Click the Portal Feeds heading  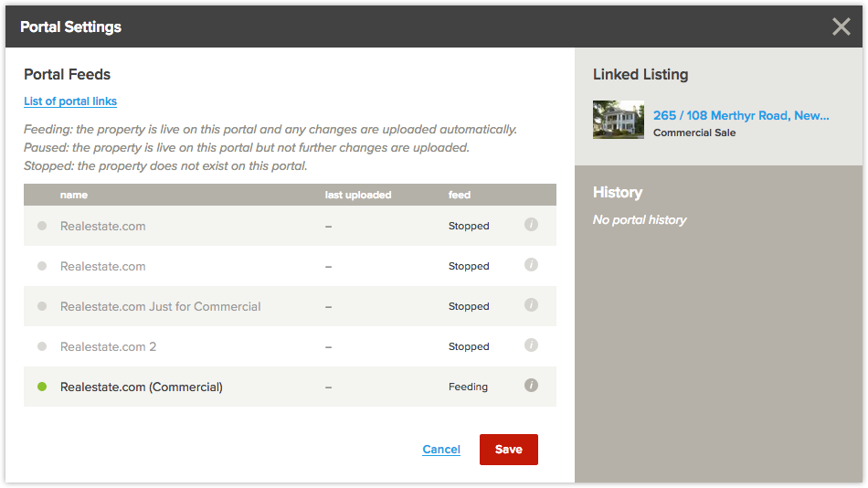[x=67, y=74]
